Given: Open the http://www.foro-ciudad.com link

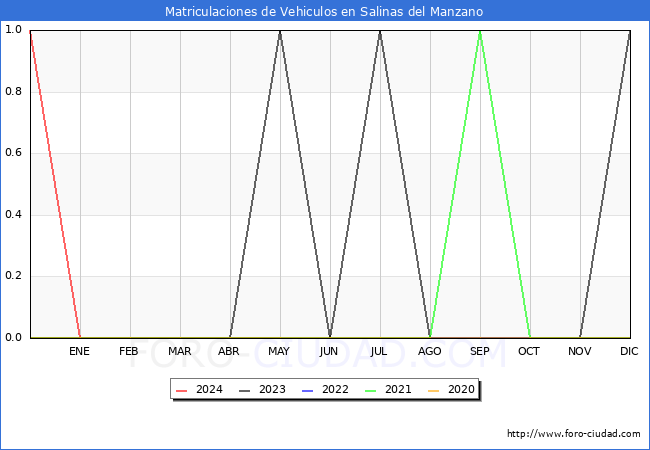Looking at the screenshot, I should click(x=574, y=434).
